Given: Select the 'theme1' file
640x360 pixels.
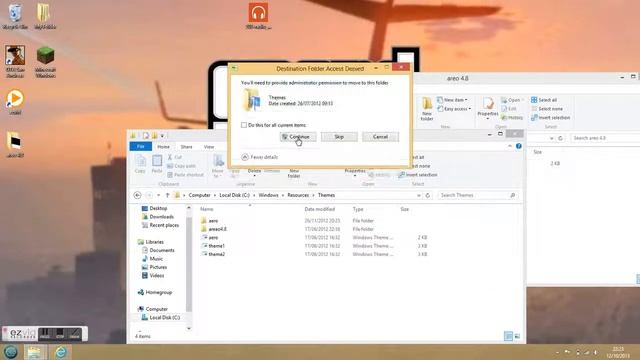Looking at the screenshot, I should [213, 246].
